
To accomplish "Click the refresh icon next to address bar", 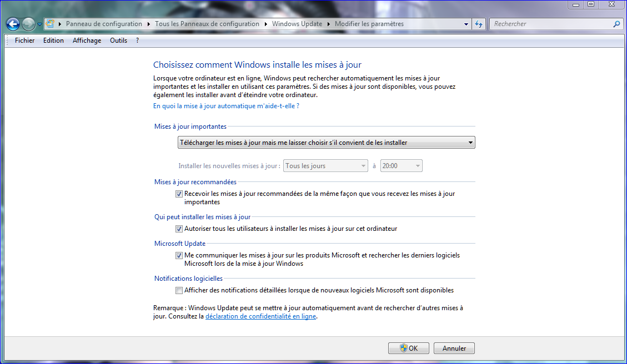I will 479,24.
